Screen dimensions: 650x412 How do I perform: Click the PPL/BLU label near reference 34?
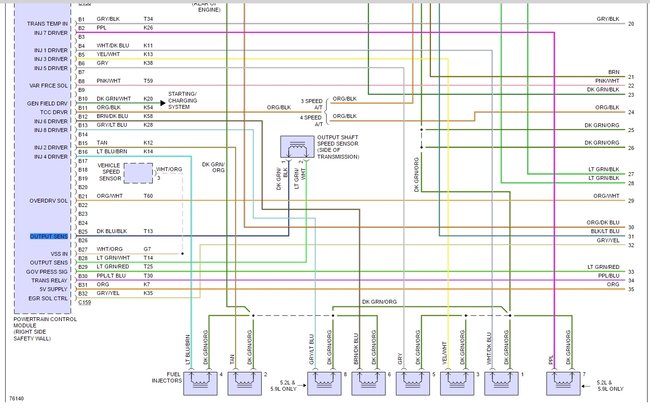click(x=609, y=276)
